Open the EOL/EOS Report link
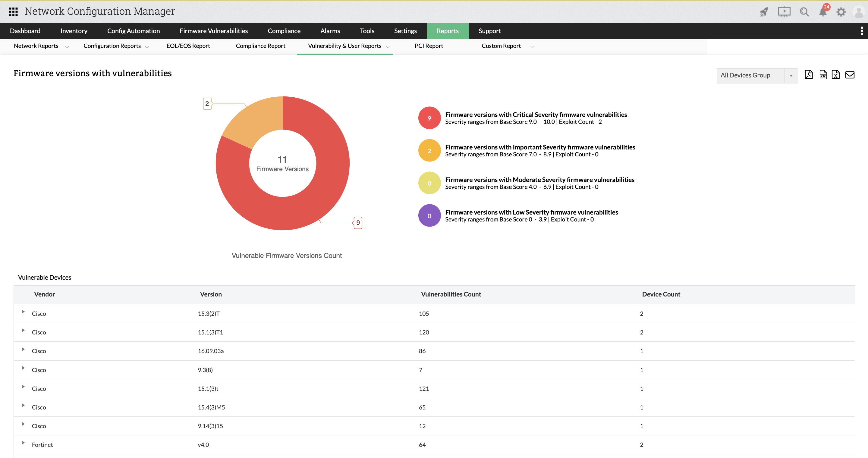This screenshot has width=868, height=458. pos(188,46)
